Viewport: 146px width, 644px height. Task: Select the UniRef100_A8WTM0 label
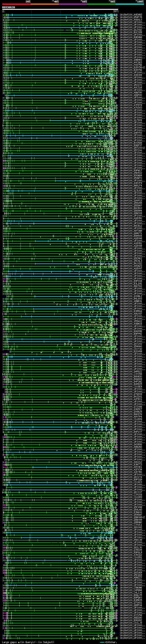pos(131,93)
